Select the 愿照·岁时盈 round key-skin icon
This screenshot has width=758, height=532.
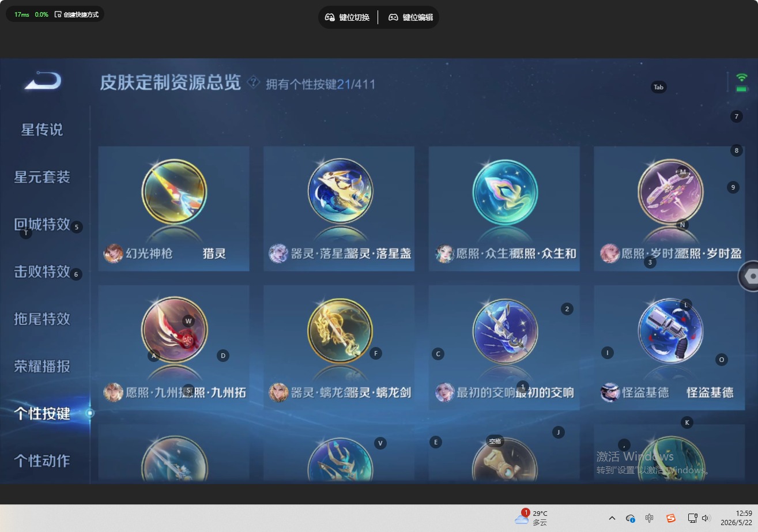(x=670, y=191)
